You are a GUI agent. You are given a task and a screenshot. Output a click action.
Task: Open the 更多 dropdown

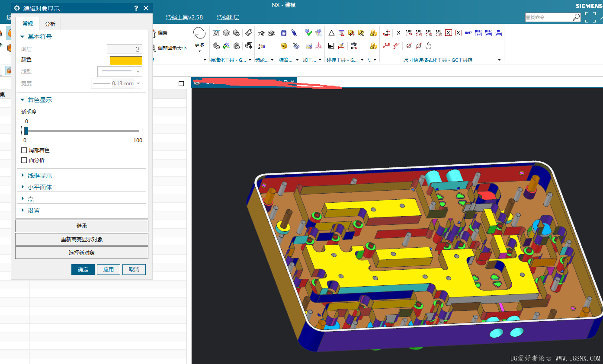coord(199,45)
